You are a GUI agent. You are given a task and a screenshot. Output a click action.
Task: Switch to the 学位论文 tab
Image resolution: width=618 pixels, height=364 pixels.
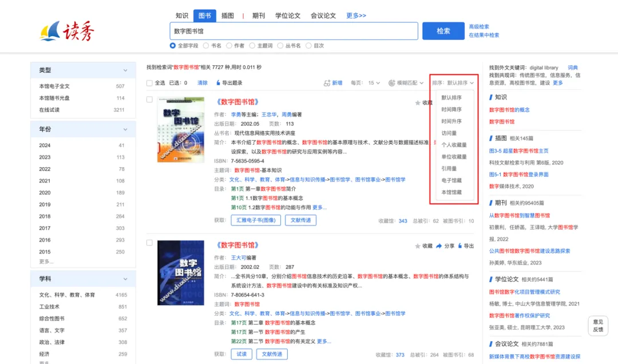click(x=288, y=15)
